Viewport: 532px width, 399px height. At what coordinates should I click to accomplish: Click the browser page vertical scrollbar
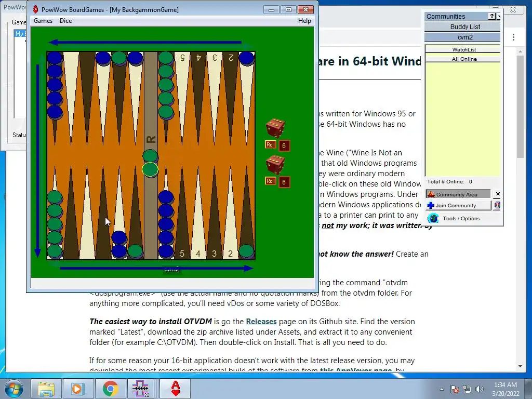click(x=521, y=107)
